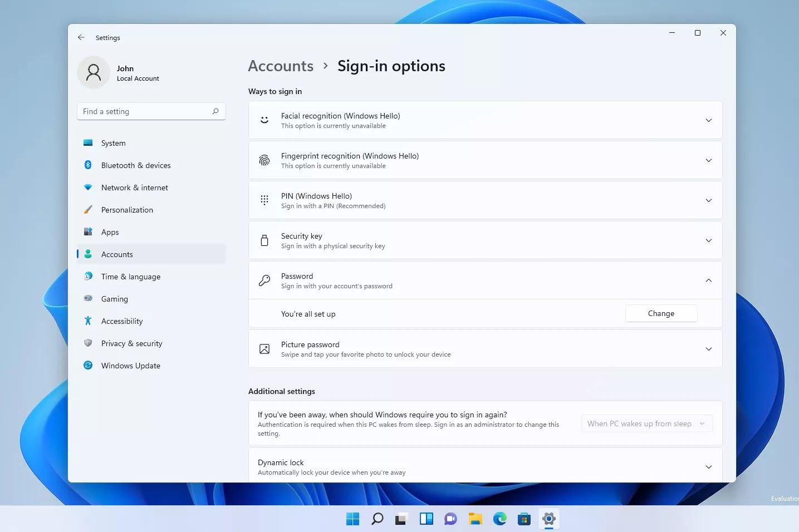Image resolution: width=799 pixels, height=532 pixels.
Task: Click Settings gear on taskbar
Action: click(549, 519)
